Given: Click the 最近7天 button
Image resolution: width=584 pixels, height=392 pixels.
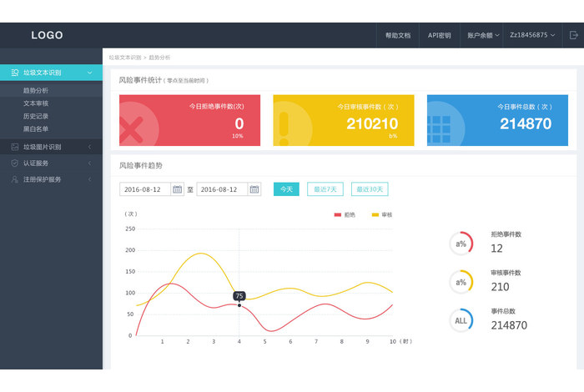Looking at the screenshot, I should pos(325,189).
